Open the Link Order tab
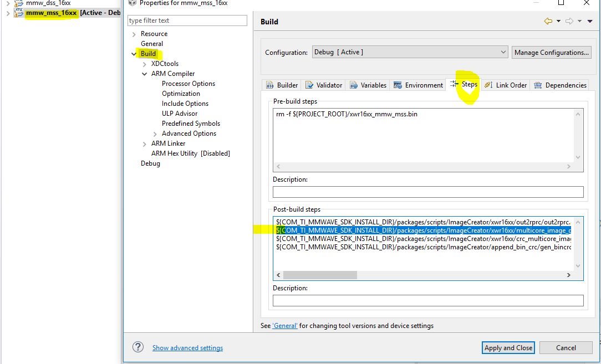The width and height of the screenshot is (601, 364). pos(506,85)
